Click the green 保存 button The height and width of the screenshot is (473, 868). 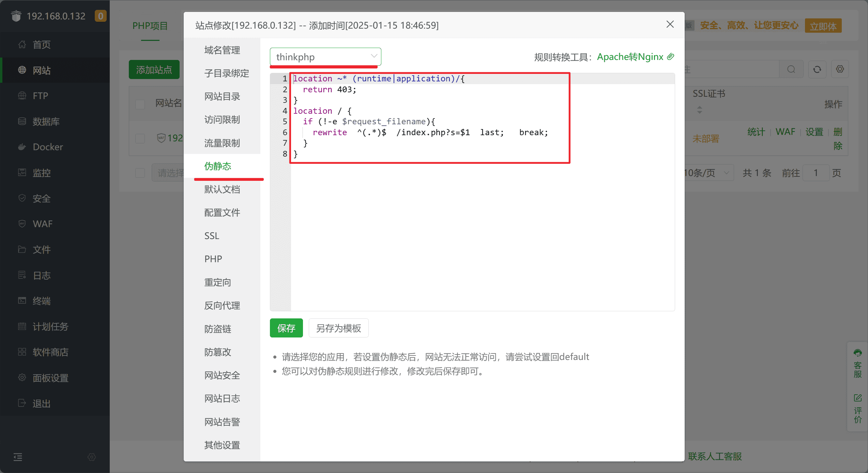286,328
